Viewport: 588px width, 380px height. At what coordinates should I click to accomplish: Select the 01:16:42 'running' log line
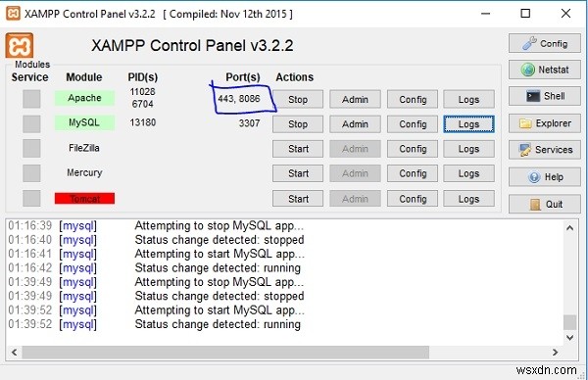pyautogui.click(x=155, y=268)
